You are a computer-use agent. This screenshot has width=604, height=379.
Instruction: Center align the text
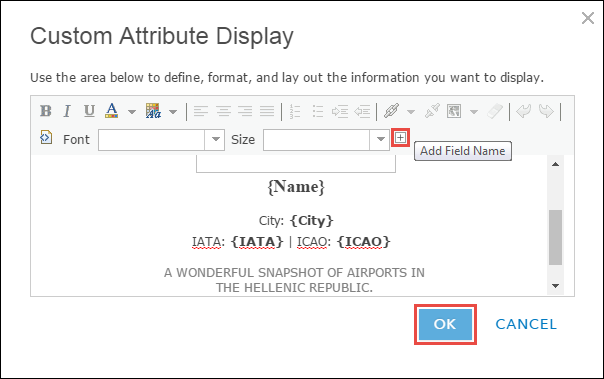pos(223,111)
